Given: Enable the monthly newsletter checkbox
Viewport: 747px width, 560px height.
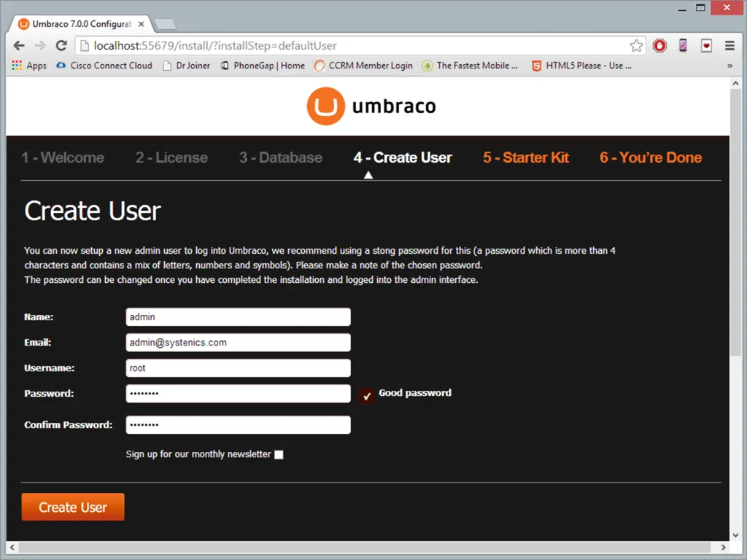Looking at the screenshot, I should tap(279, 455).
